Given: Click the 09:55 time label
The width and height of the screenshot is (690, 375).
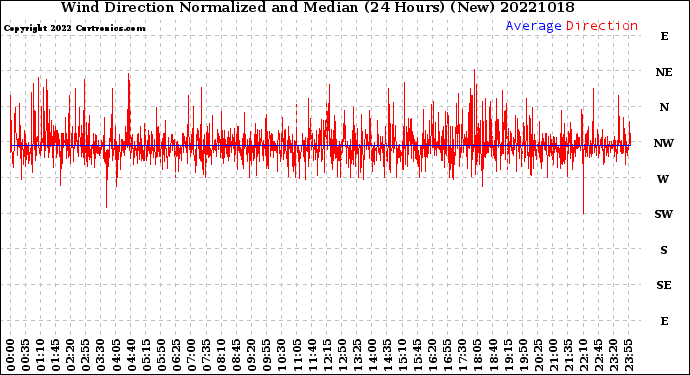Looking at the screenshot, I should tap(267, 355).
